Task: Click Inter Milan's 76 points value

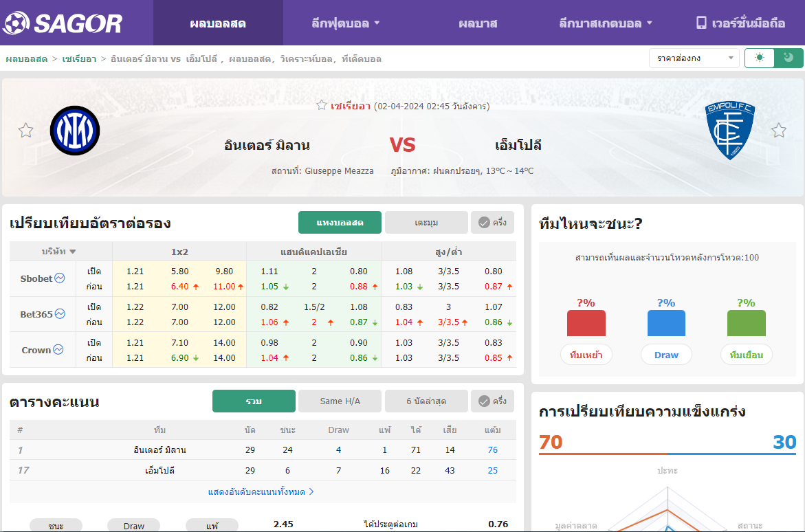Action: pyautogui.click(x=492, y=450)
